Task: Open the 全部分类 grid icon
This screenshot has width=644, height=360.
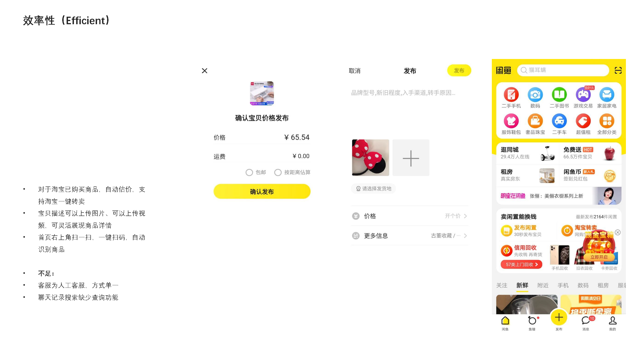Action: pyautogui.click(x=607, y=121)
